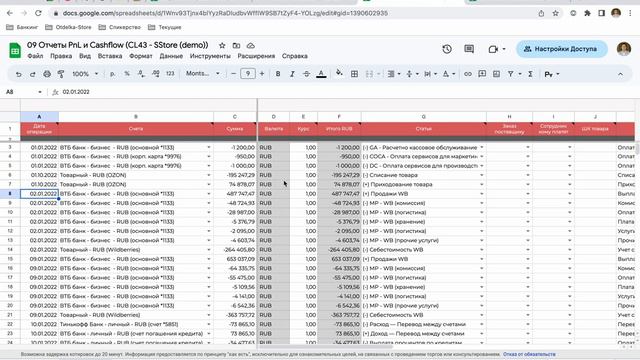
Task: Open the Вставка menu
Action: coord(110,56)
